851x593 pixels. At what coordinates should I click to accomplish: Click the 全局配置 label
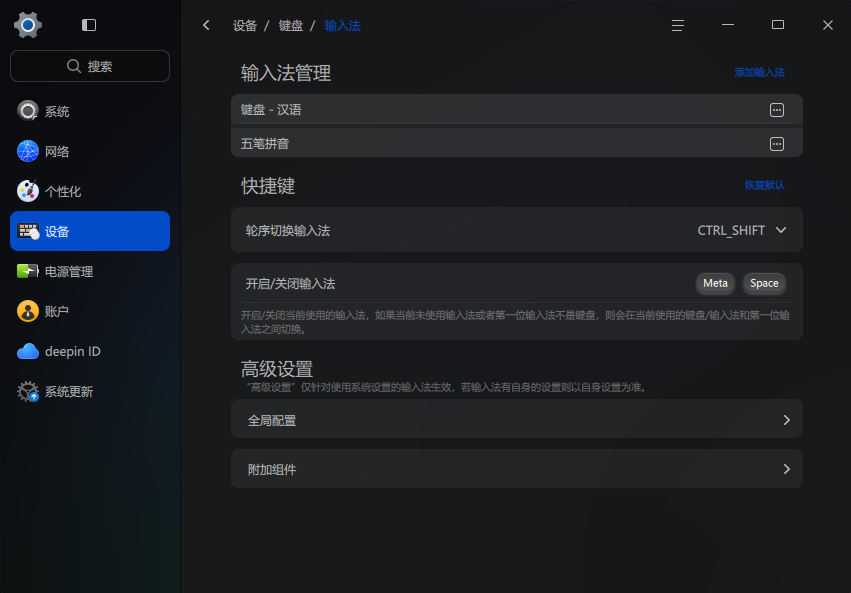pyautogui.click(x=272, y=420)
